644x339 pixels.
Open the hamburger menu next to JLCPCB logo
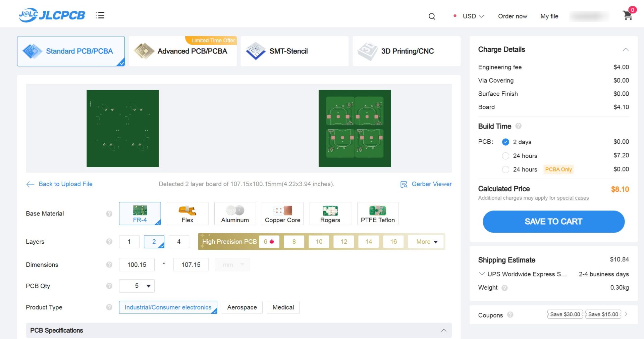click(100, 15)
